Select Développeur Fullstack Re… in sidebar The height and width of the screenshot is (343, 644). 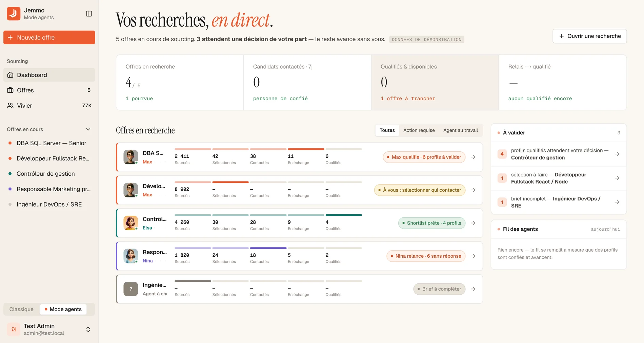pos(49,158)
